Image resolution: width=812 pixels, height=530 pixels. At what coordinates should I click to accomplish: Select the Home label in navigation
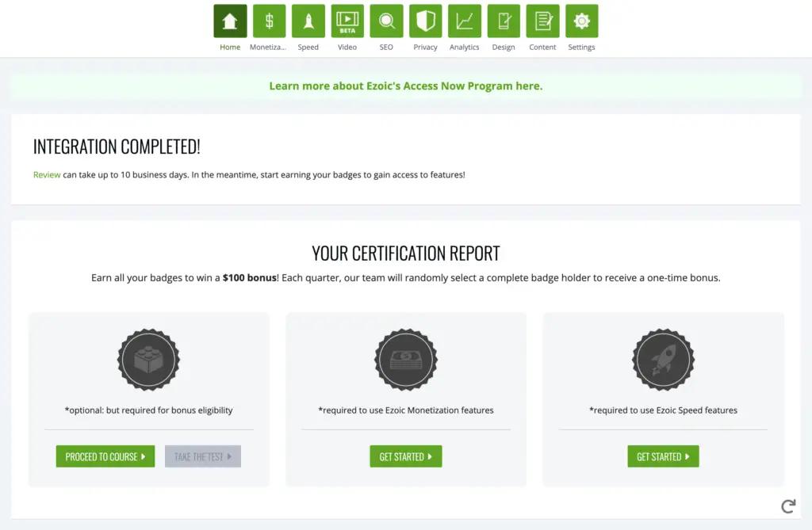point(230,47)
